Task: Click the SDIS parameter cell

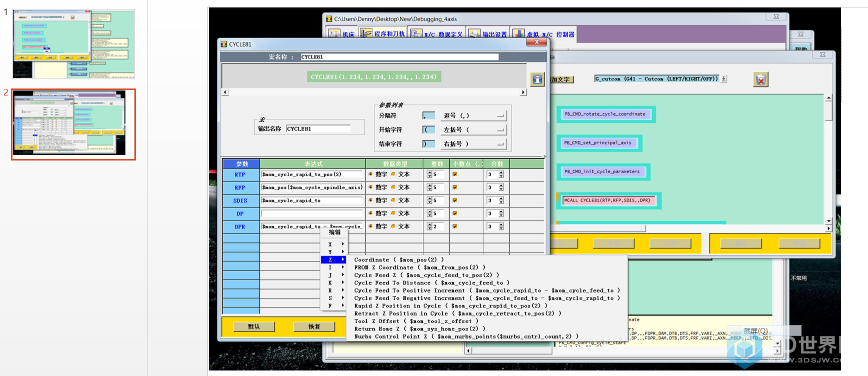Action: tap(240, 200)
